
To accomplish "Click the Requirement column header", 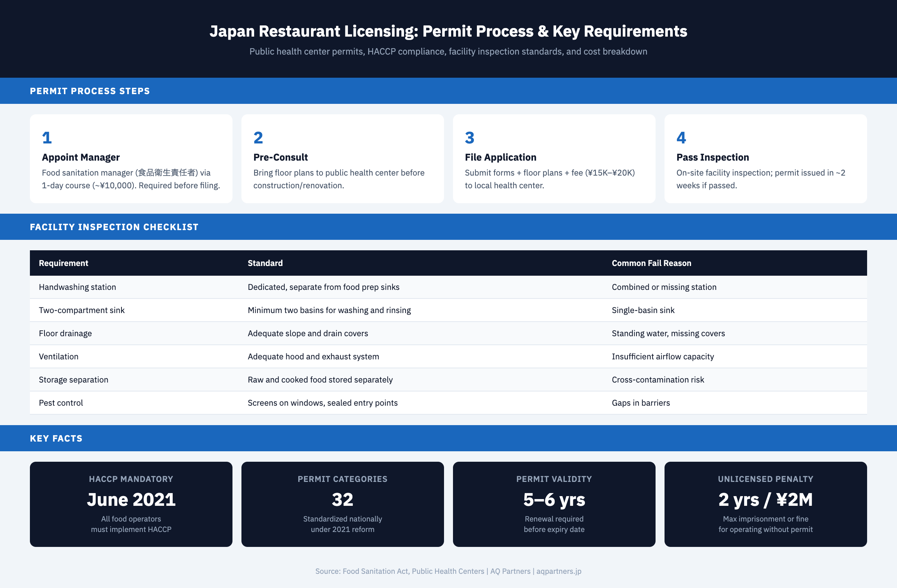I will (x=63, y=263).
